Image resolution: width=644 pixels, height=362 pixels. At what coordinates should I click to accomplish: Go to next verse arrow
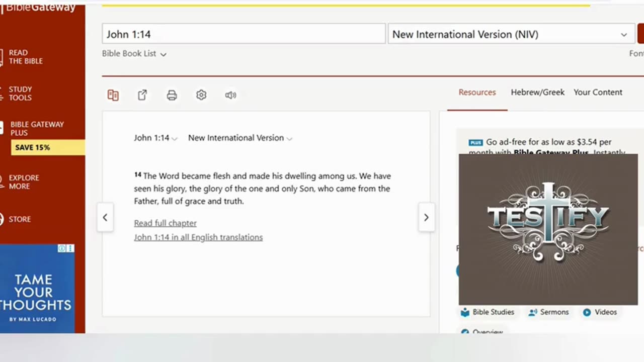click(x=426, y=217)
